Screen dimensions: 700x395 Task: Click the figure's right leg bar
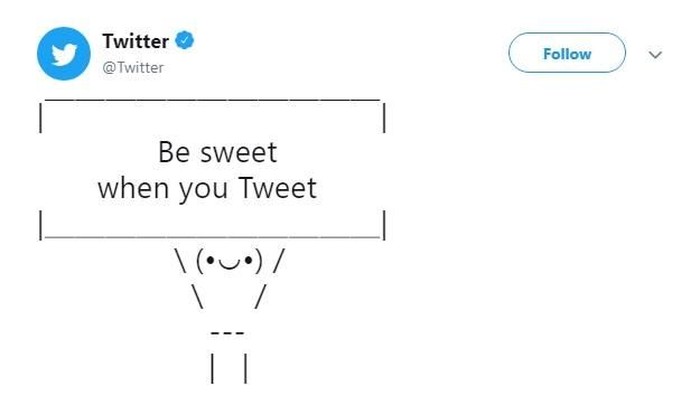point(246,369)
